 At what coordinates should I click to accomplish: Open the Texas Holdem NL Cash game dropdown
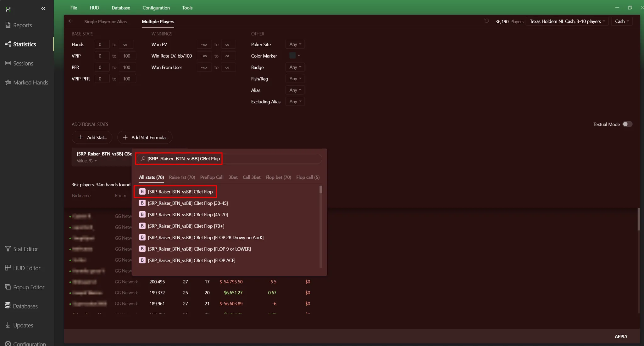point(567,21)
